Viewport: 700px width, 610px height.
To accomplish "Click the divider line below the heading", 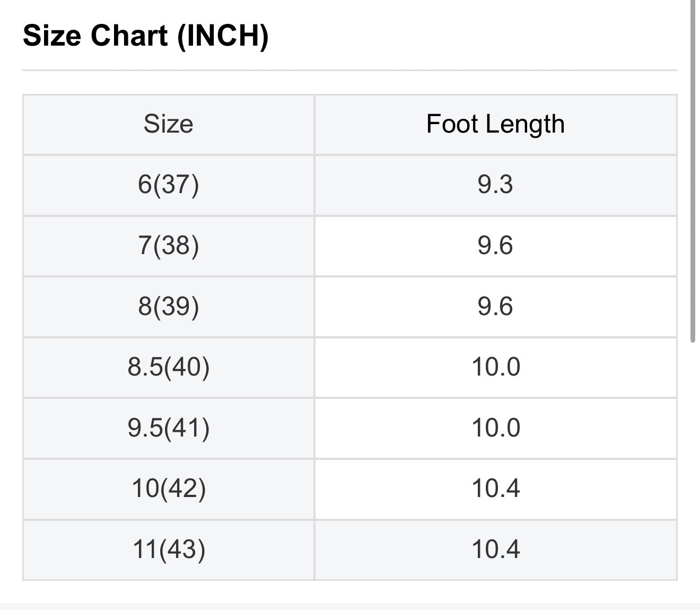I will pyautogui.click(x=350, y=70).
